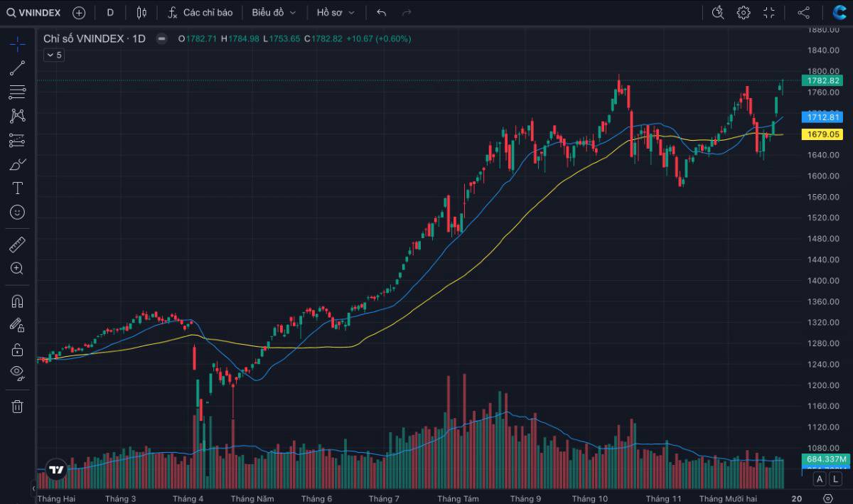This screenshot has height=504, width=853.
Task: Click the blue C logo icon
Action: tap(839, 12)
